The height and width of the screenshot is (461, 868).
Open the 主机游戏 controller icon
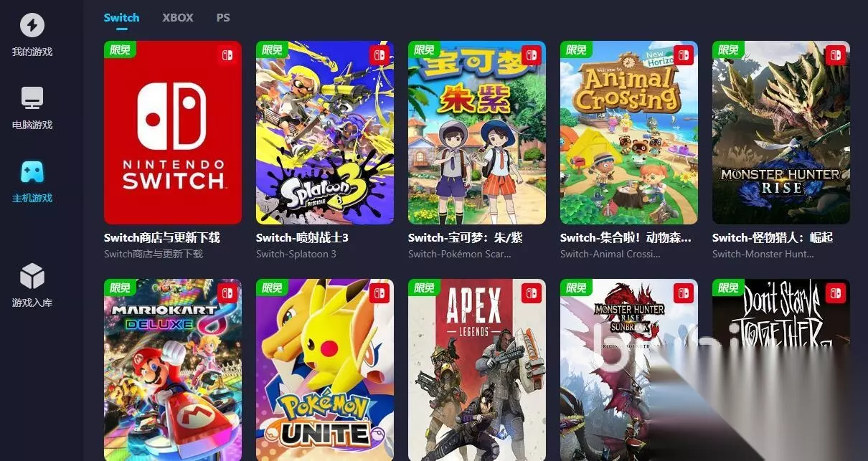pyautogui.click(x=32, y=172)
